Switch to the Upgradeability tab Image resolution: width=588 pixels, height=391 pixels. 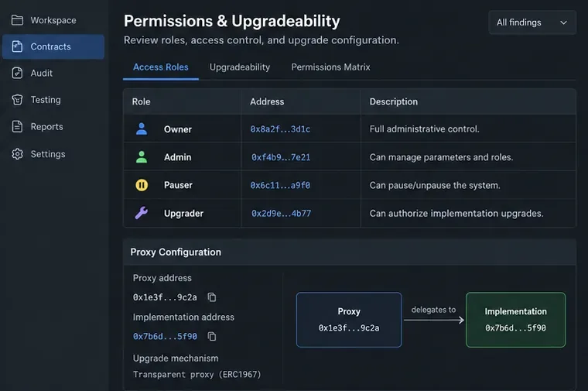point(240,67)
